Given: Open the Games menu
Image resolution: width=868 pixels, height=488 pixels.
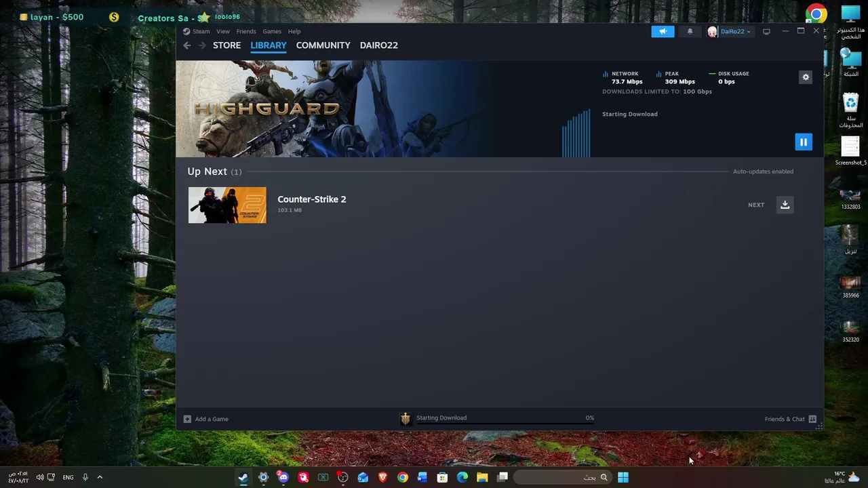Looking at the screenshot, I should [x=272, y=31].
